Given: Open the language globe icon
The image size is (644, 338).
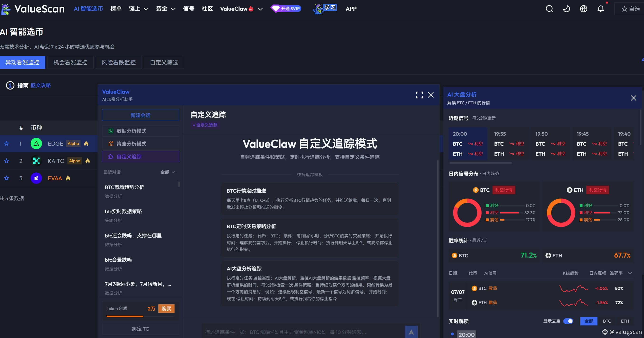Looking at the screenshot, I should tap(583, 9).
